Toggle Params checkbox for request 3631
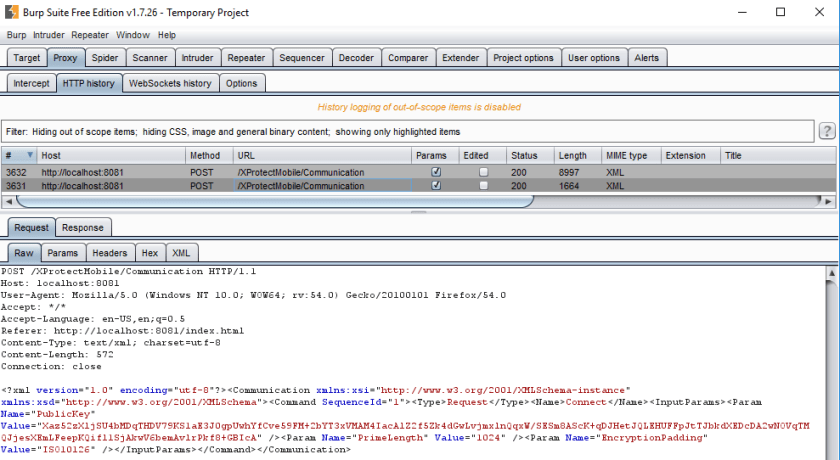 tap(435, 186)
